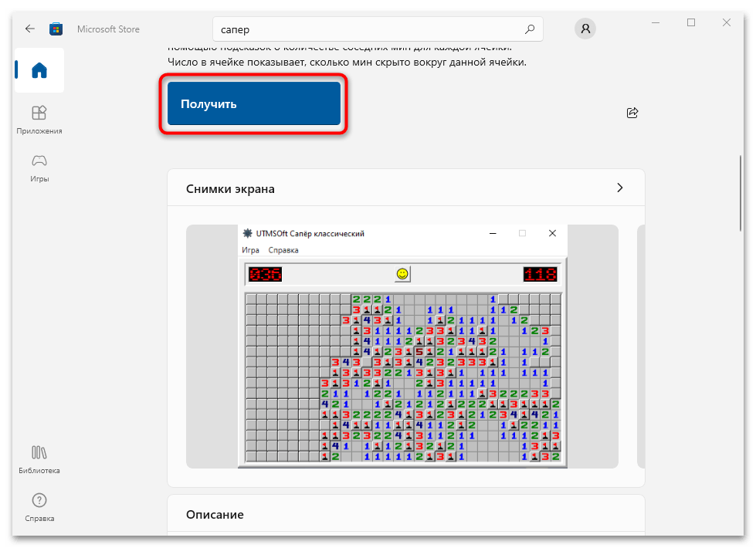Click the Microsoft Store logo icon
This screenshot has height=548, width=756.
tap(56, 29)
